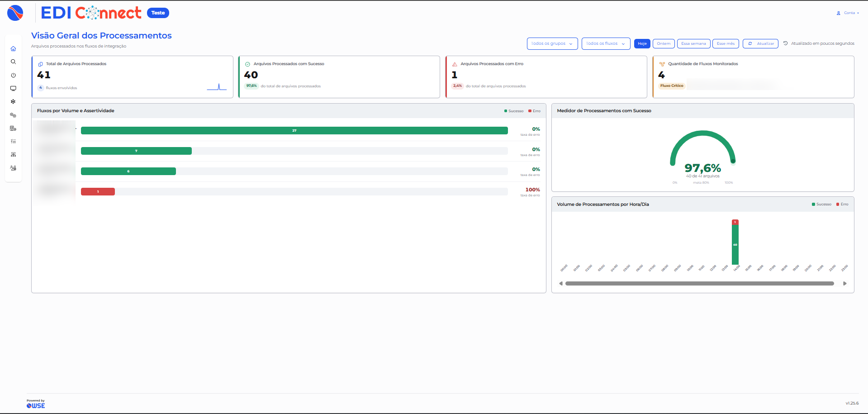Click the round blue-red company logo
Screen dimensions: 868x414
[x=15, y=13]
